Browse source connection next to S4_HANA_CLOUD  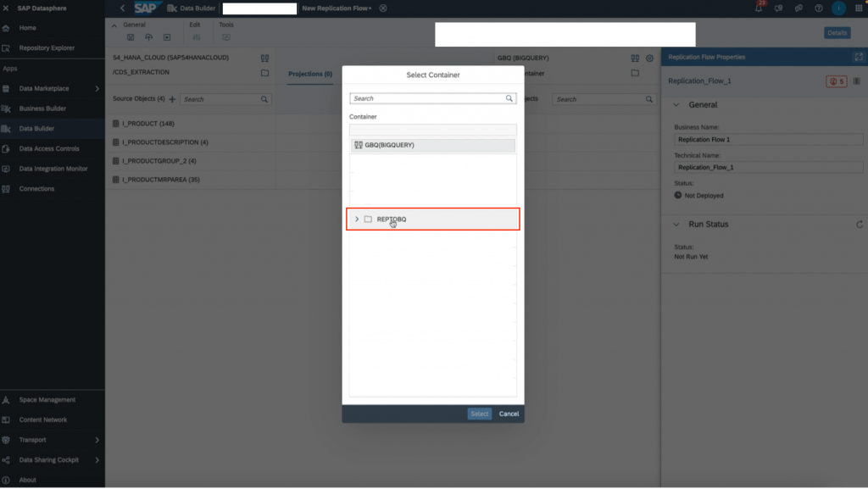264,58
